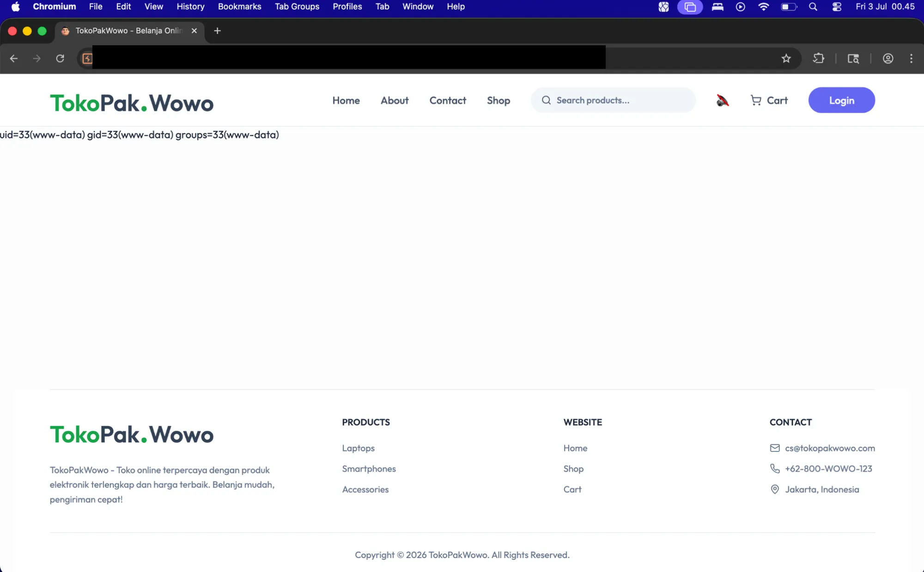Click the battery status icon
The image size is (924, 572).
click(789, 7)
